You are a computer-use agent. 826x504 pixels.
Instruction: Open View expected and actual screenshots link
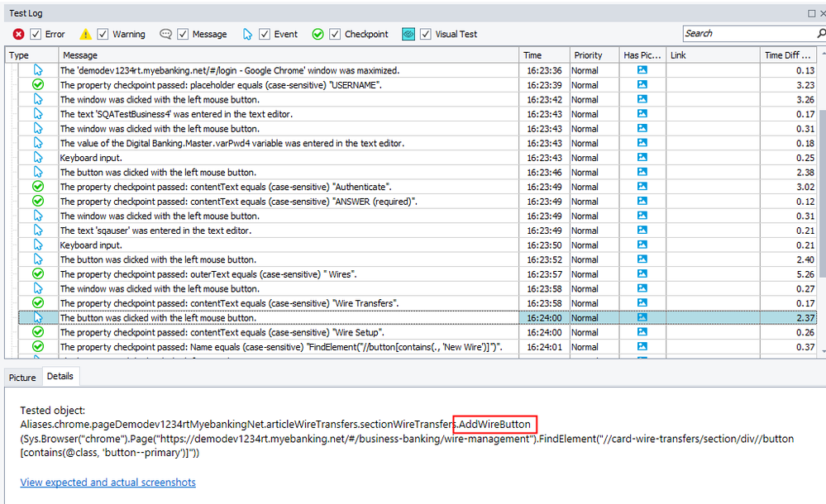107,482
